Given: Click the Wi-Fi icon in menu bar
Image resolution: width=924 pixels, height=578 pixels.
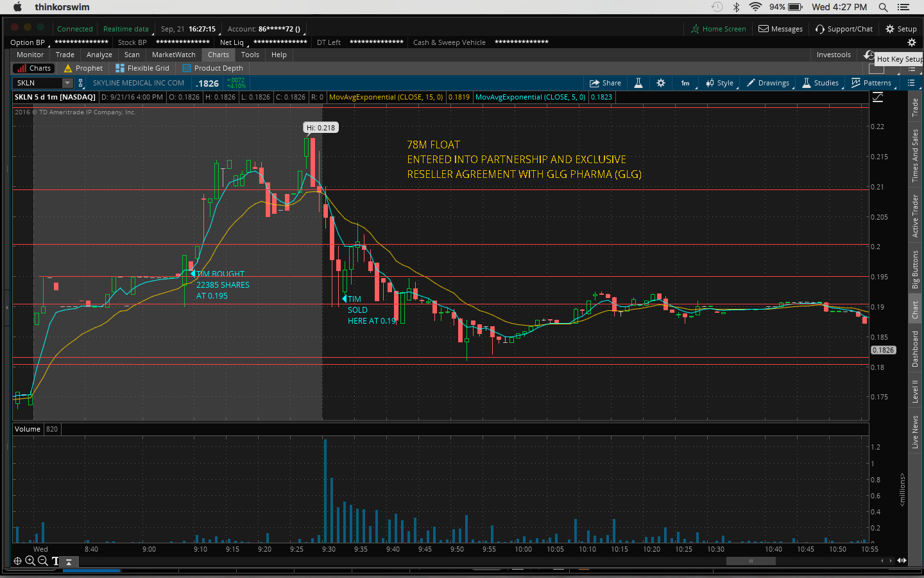Looking at the screenshot, I should pos(756,7).
